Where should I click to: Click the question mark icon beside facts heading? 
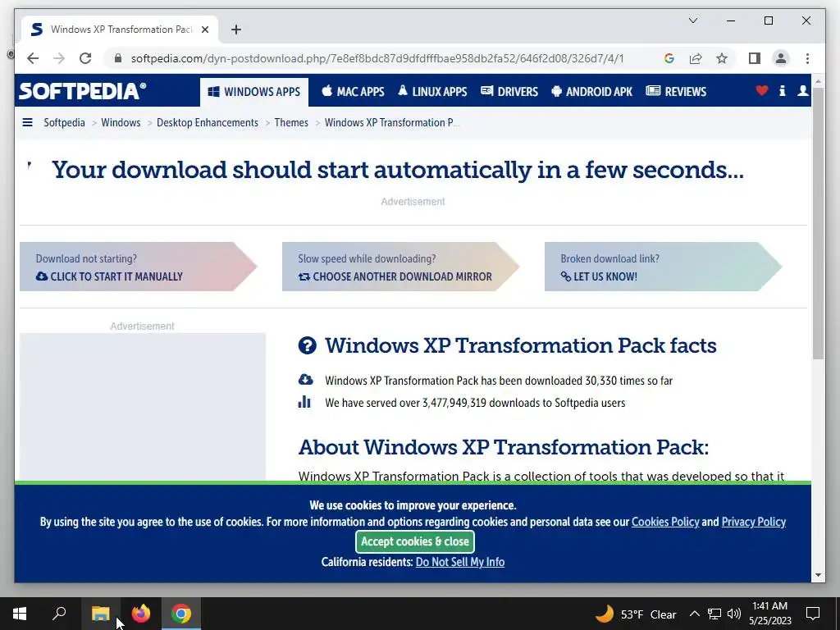(x=308, y=345)
